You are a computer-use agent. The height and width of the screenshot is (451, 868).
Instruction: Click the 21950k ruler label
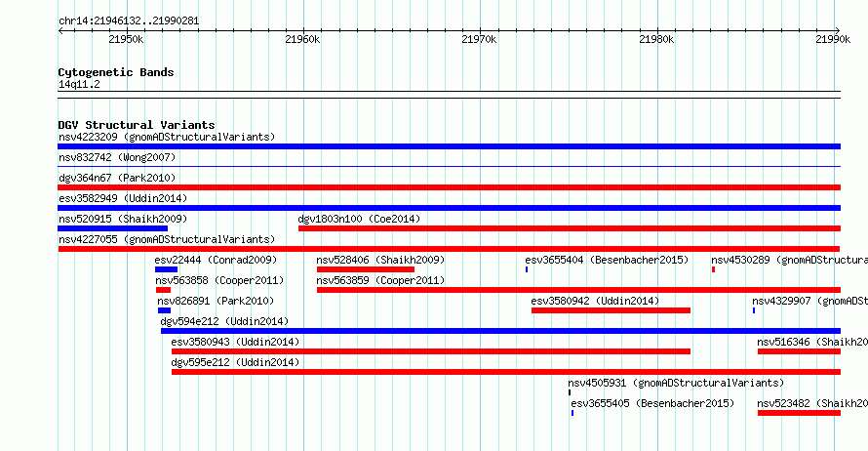click(x=126, y=39)
